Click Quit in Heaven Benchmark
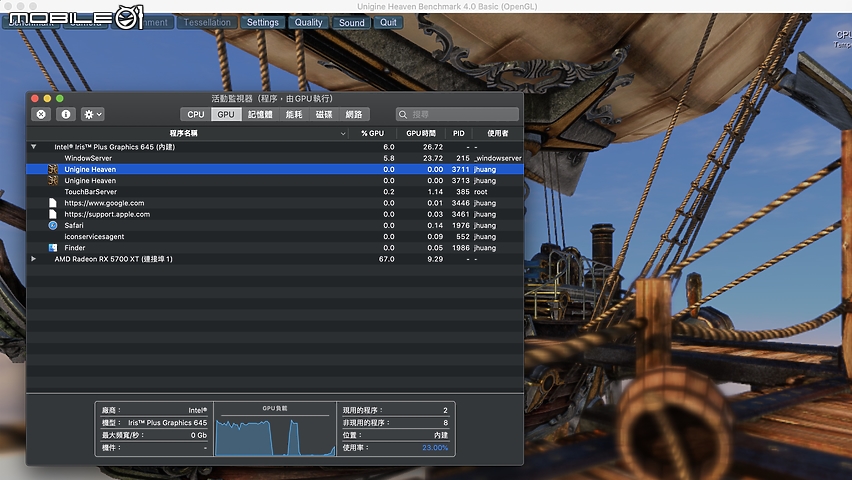The height and width of the screenshot is (480, 852). coord(388,22)
